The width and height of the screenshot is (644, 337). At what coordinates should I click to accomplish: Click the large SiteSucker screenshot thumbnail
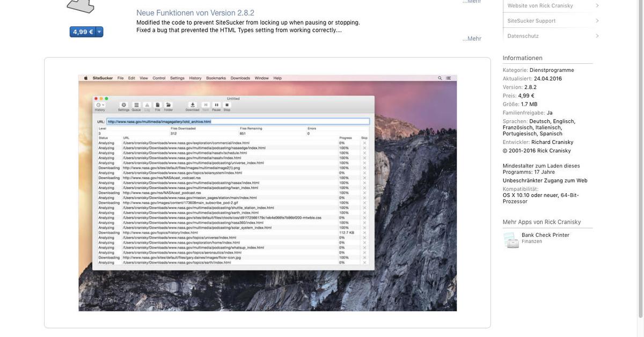pyautogui.click(x=267, y=193)
